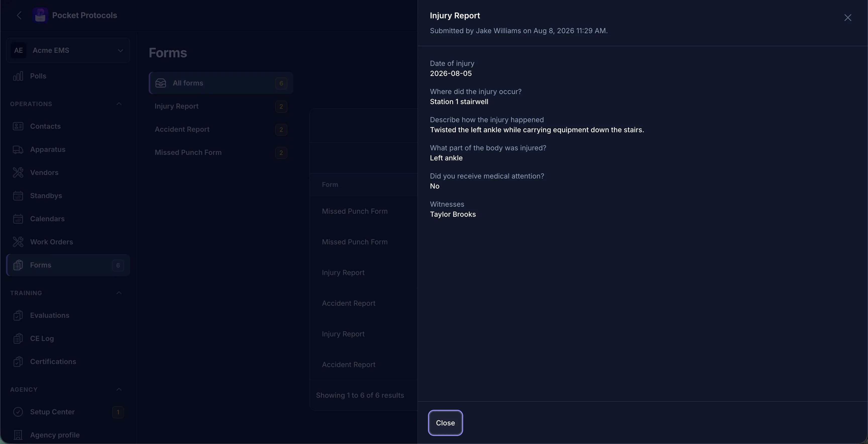Open Vendors in the sidebar

coord(68,172)
